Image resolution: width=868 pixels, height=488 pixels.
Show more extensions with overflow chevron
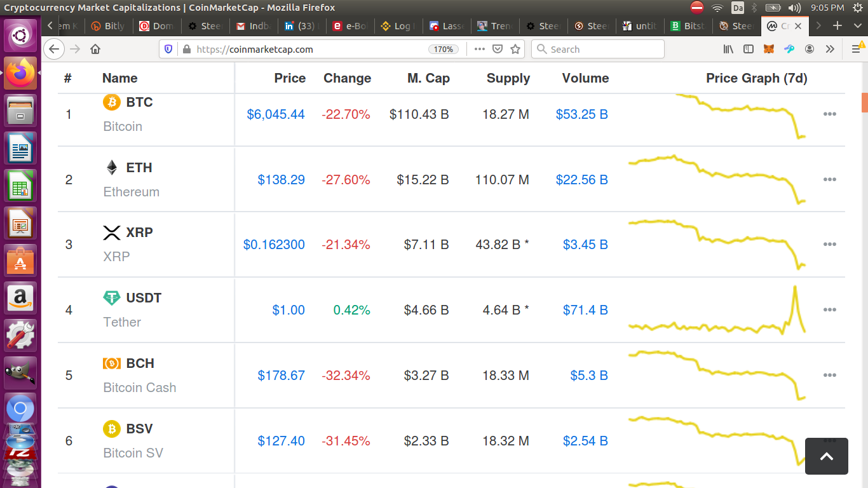pos(830,49)
